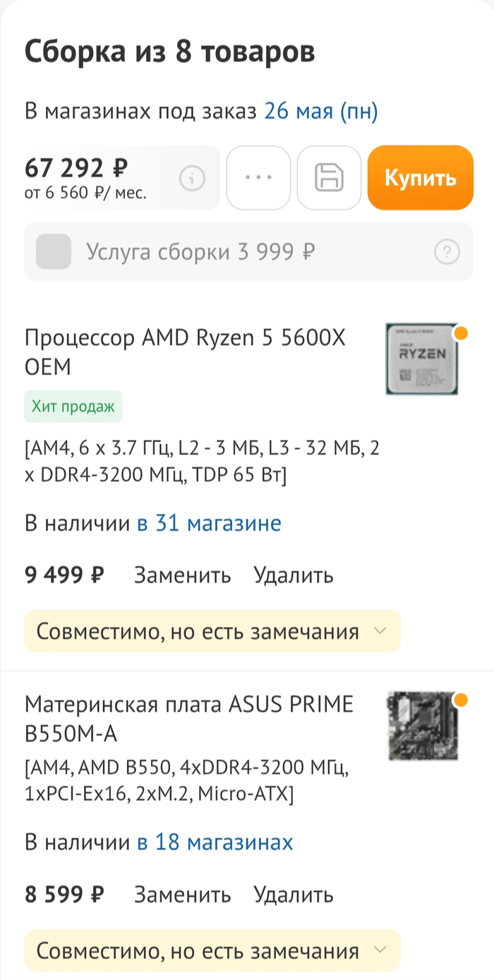Replace the ASUS PRIME B550M-A motherboard
The height and width of the screenshot is (980, 494).
pyautogui.click(x=182, y=895)
